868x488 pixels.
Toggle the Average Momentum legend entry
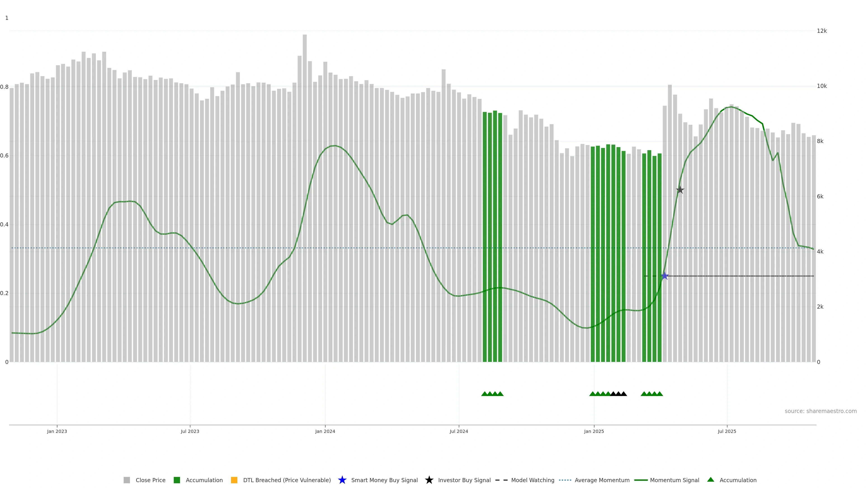coord(602,480)
